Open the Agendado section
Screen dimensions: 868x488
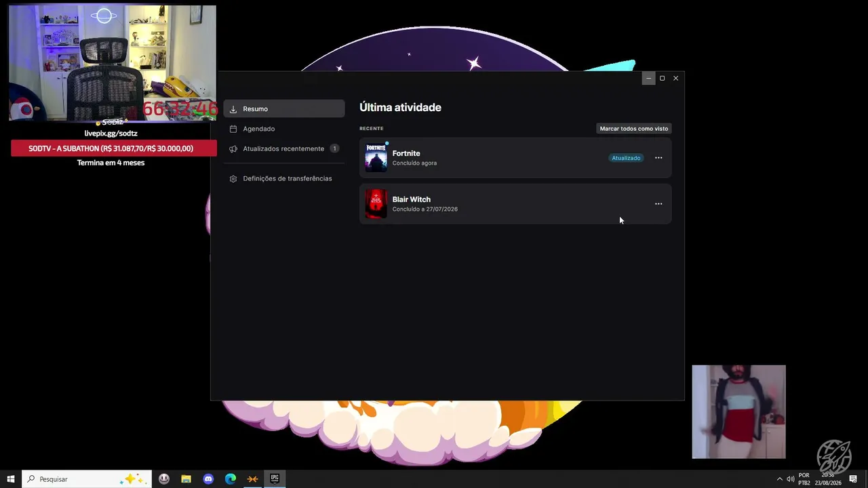click(x=284, y=129)
